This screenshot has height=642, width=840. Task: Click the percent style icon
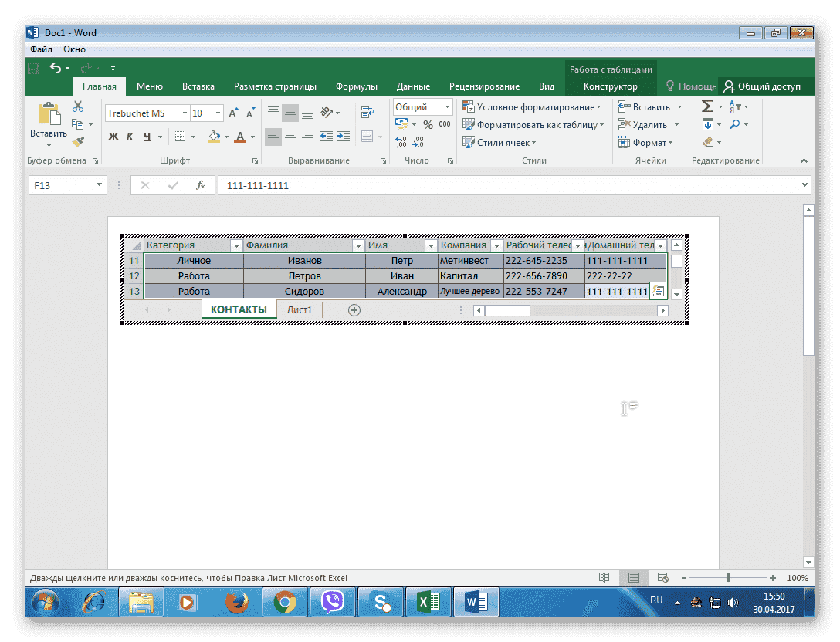[428, 124]
